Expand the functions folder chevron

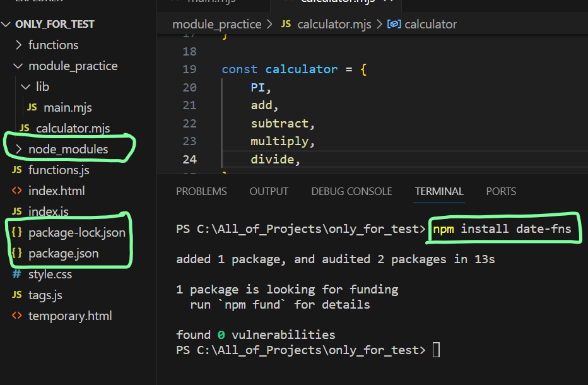click(19, 45)
